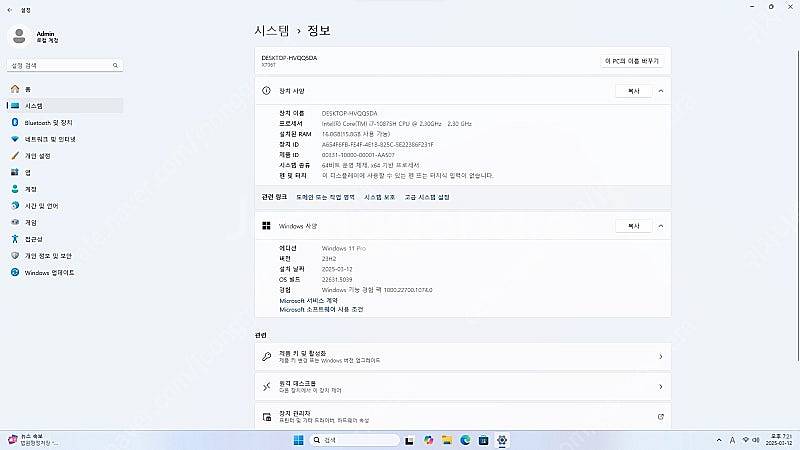Image resolution: width=800 pixels, height=450 pixels.
Task: Open 장치 관리자 external link icon
Action: (x=661, y=417)
